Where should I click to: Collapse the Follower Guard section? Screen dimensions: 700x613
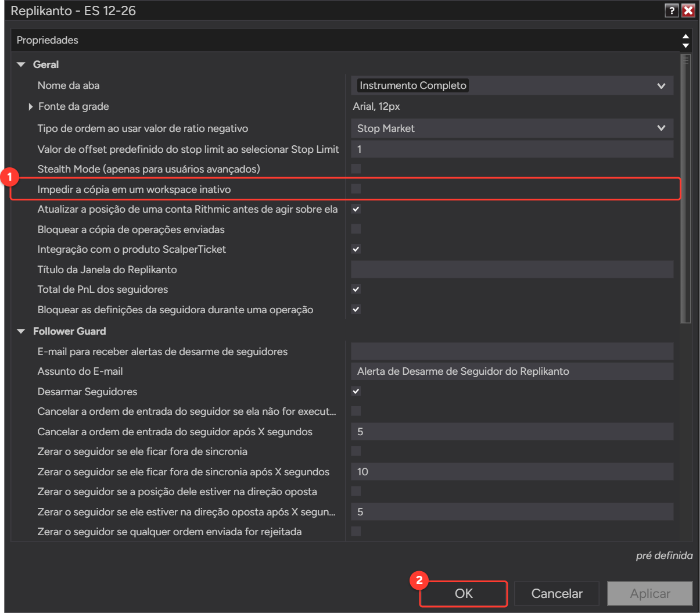click(21, 331)
